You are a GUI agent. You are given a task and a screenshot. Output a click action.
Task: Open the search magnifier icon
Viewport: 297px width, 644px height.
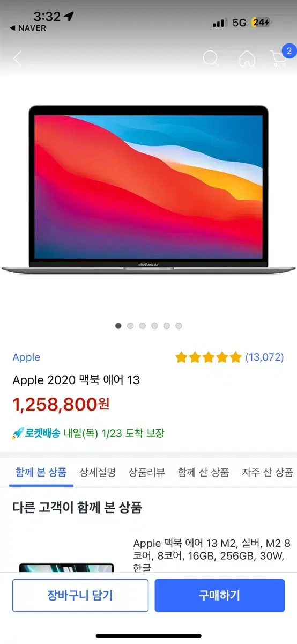211,58
